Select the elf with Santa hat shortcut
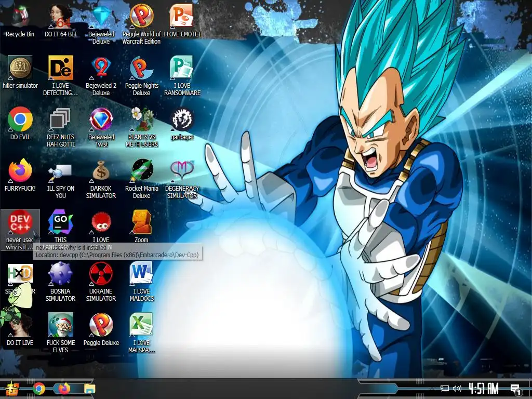 [60, 325]
